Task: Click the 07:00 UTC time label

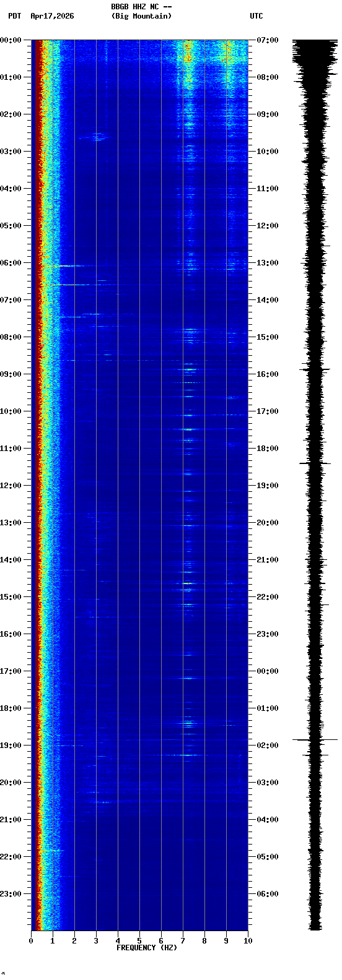Action: tap(267, 40)
